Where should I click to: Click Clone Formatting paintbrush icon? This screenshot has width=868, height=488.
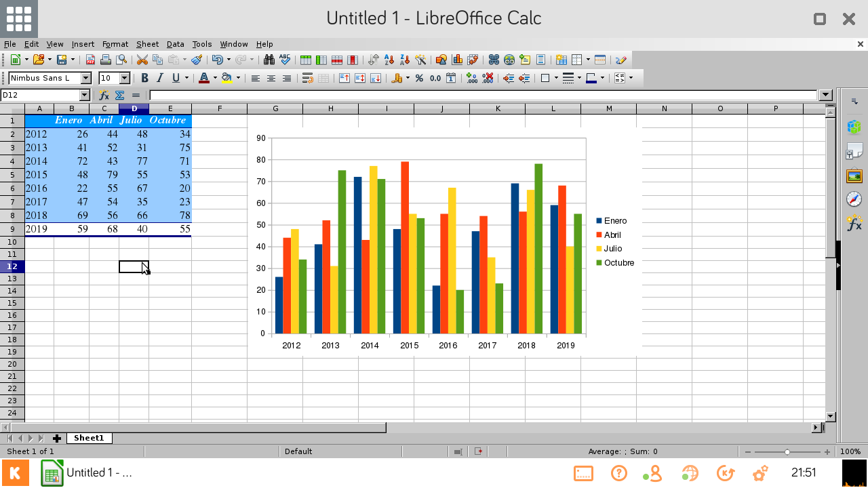point(196,60)
